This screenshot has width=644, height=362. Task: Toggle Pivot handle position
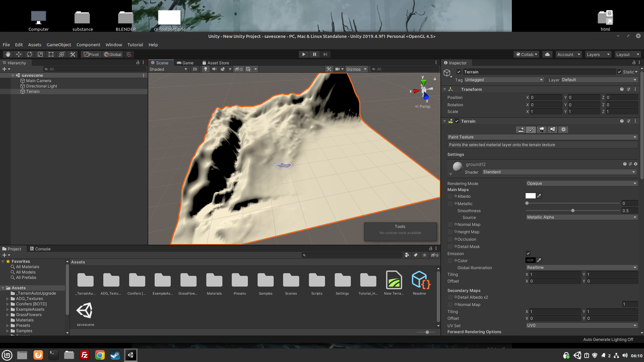point(91,54)
